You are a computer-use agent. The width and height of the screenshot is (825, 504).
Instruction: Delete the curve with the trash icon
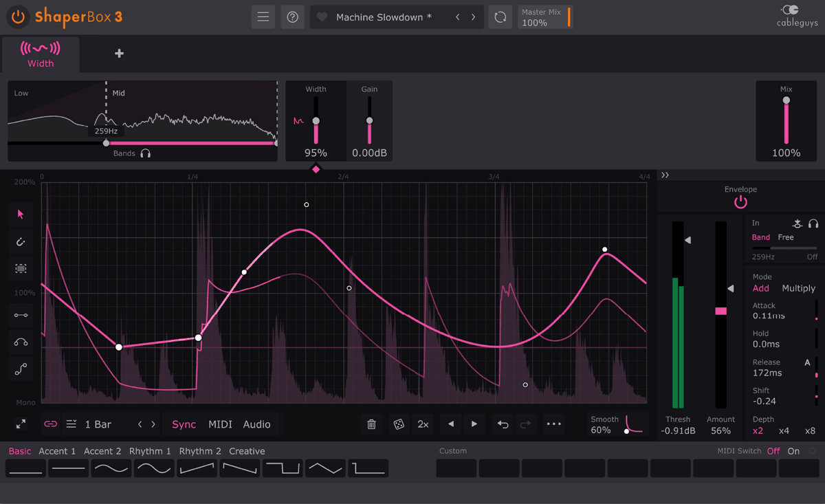[x=371, y=424]
